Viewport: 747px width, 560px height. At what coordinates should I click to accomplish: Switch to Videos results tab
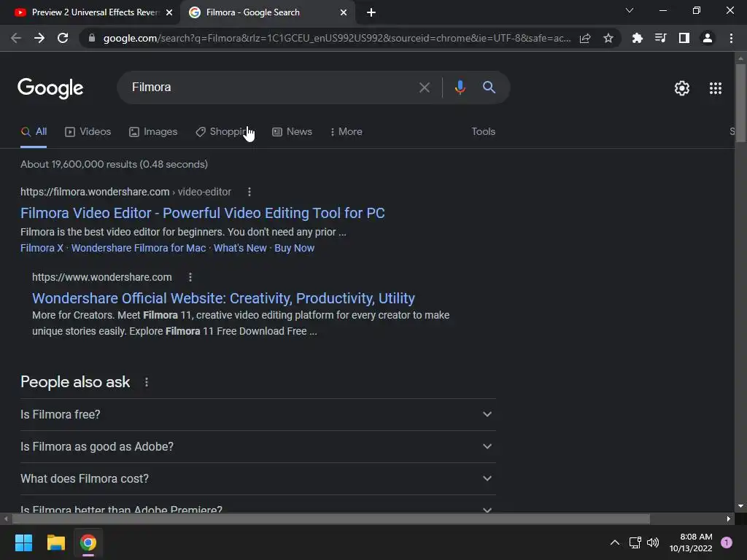click(88, 132)
